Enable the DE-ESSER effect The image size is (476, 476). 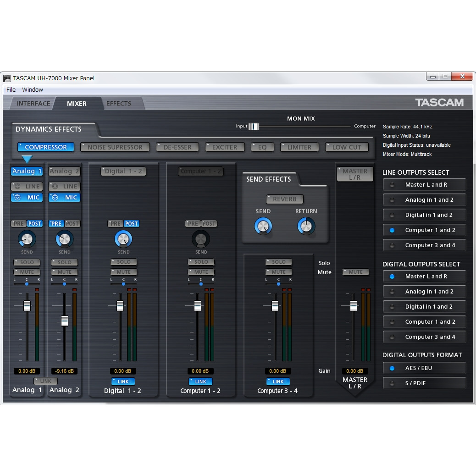[177, 147]
